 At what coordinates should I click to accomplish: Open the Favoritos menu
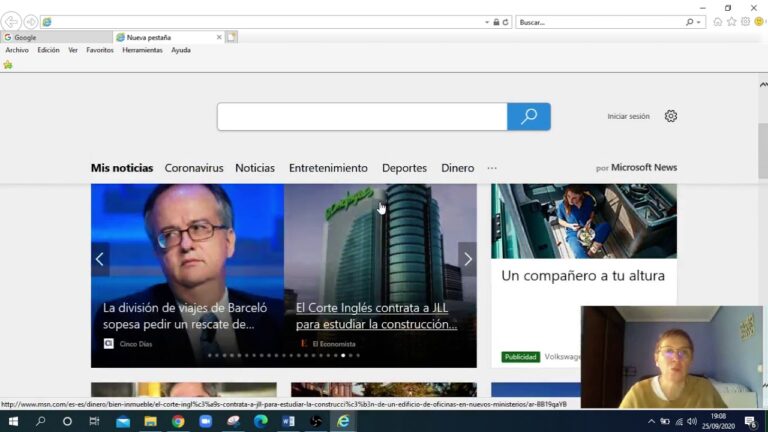[x=100, y=50]
